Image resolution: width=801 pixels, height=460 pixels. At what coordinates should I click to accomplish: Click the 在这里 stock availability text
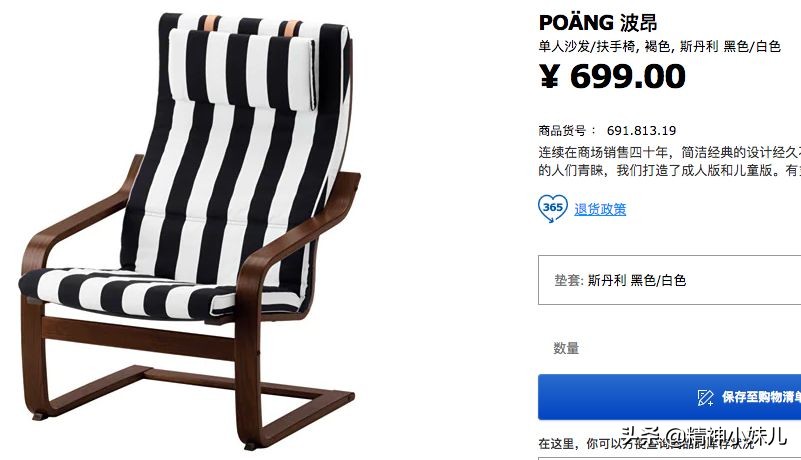point(556,443)
